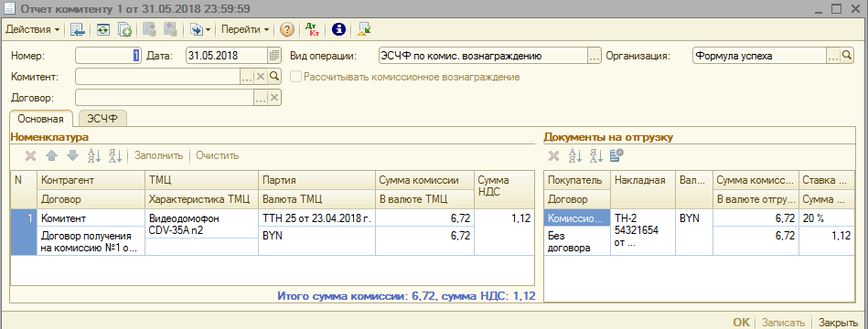Screen dimensions: 868x329
Task: Show postings with the Дт/Кт icon
Action: coord(313,30)
